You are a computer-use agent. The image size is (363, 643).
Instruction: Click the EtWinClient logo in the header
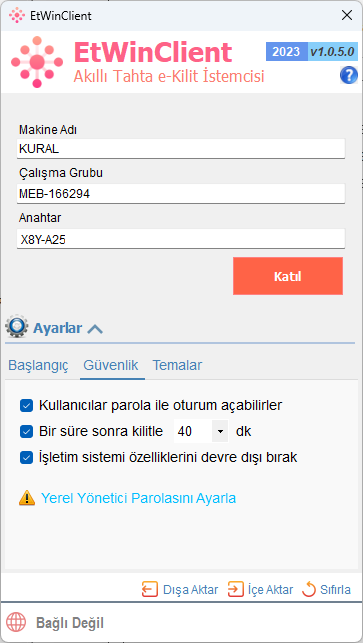(37, 62)
